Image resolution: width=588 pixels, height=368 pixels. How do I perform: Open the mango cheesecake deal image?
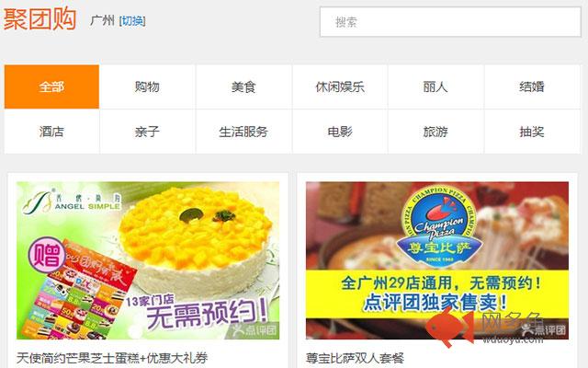click(148, 260)
